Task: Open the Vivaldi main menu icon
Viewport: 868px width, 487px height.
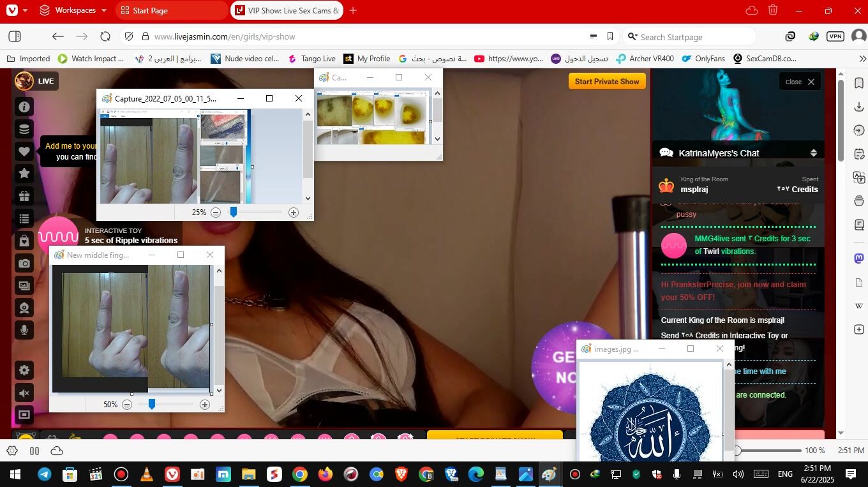Action: pyautogui.click(x=12, y=10)
